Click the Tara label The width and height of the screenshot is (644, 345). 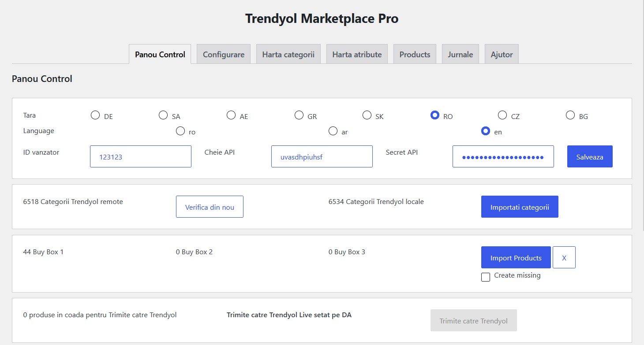(30, 115)
